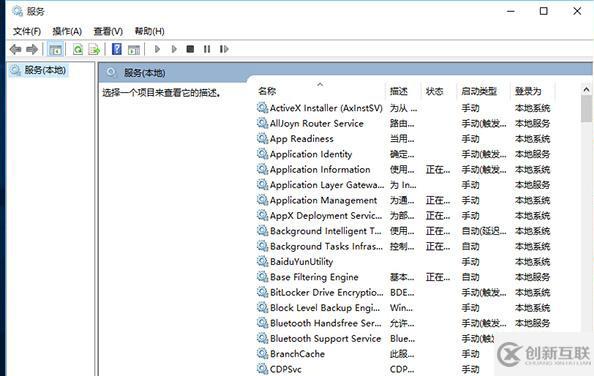
Task: Open the Help toolbar icon
Action: 117,49
